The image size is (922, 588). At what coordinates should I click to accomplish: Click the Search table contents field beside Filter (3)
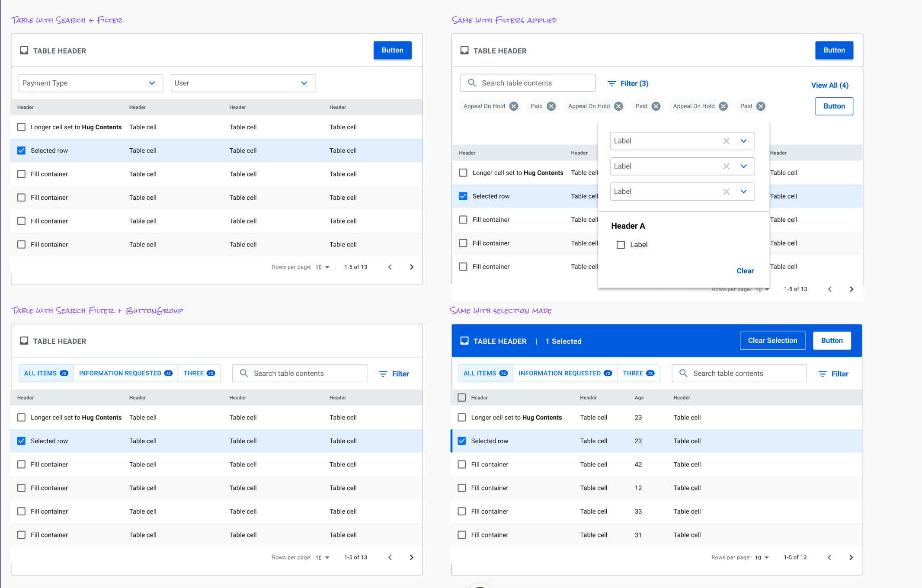[528, 83]
